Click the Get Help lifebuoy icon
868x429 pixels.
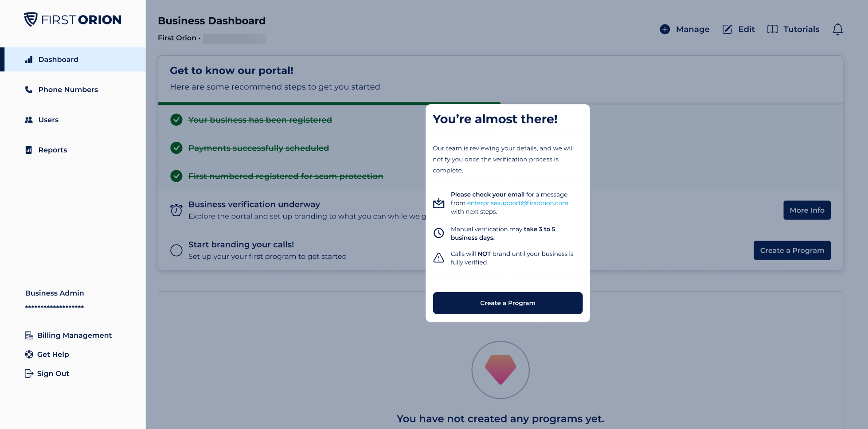29,355
